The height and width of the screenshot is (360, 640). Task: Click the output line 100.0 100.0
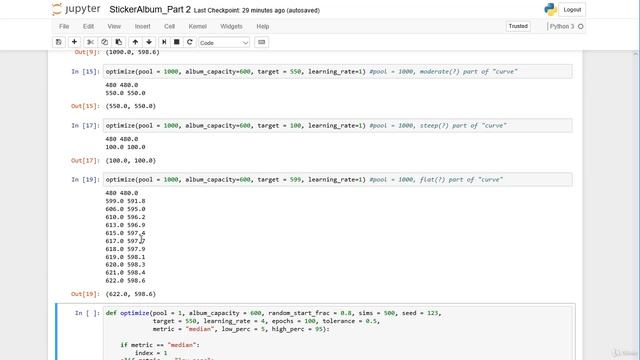point(125,147)
